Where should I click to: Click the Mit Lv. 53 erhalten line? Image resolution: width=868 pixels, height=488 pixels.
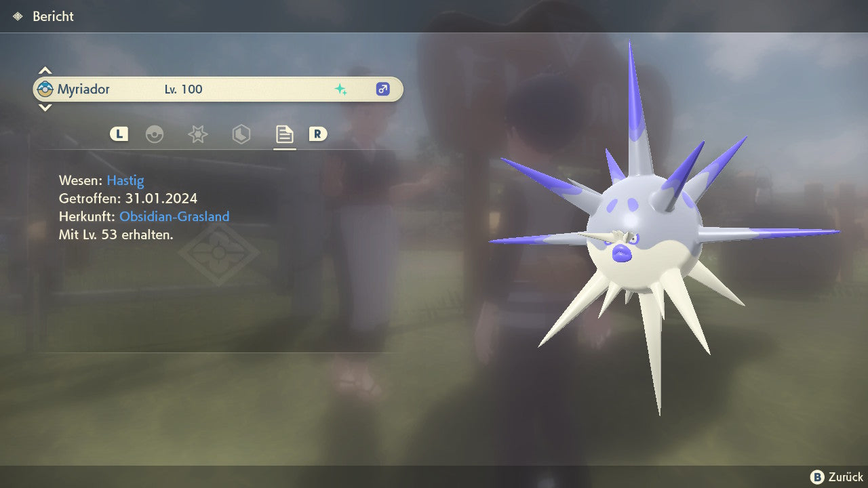coord(116,235)
